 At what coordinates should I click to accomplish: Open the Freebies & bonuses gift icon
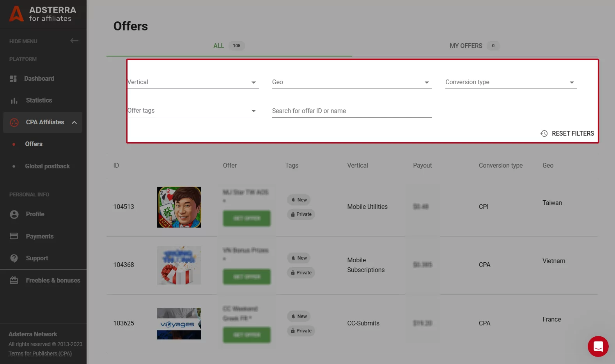pyautogui.click(x=14, y=280)
